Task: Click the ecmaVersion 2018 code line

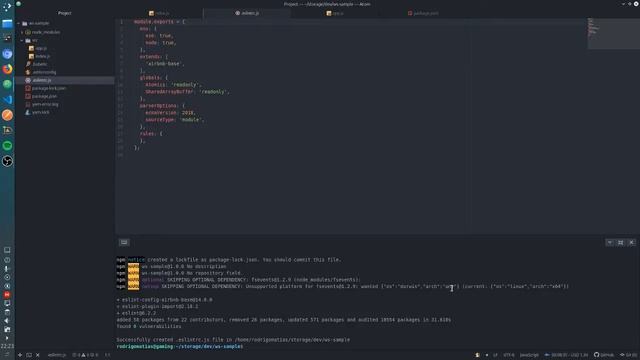Action: (x=171, y=113)
